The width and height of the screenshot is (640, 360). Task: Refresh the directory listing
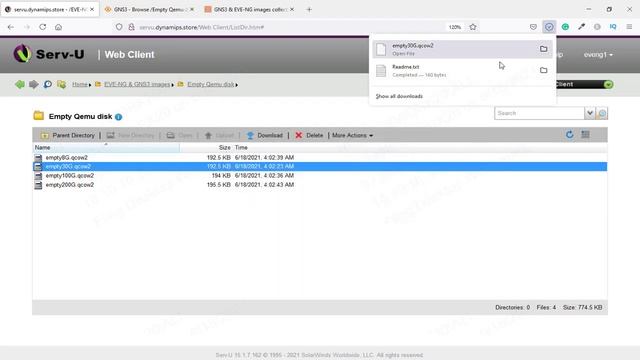coord(569,135)
